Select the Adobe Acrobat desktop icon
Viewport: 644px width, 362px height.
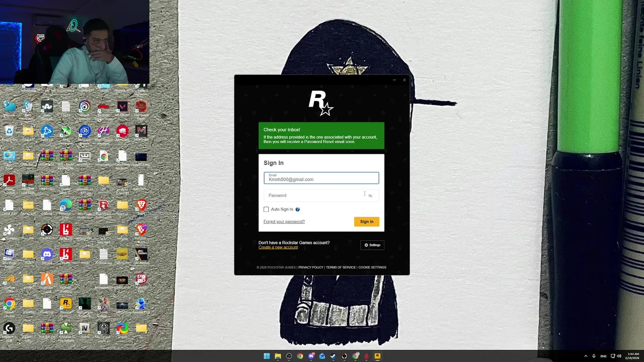coord(9,183)
